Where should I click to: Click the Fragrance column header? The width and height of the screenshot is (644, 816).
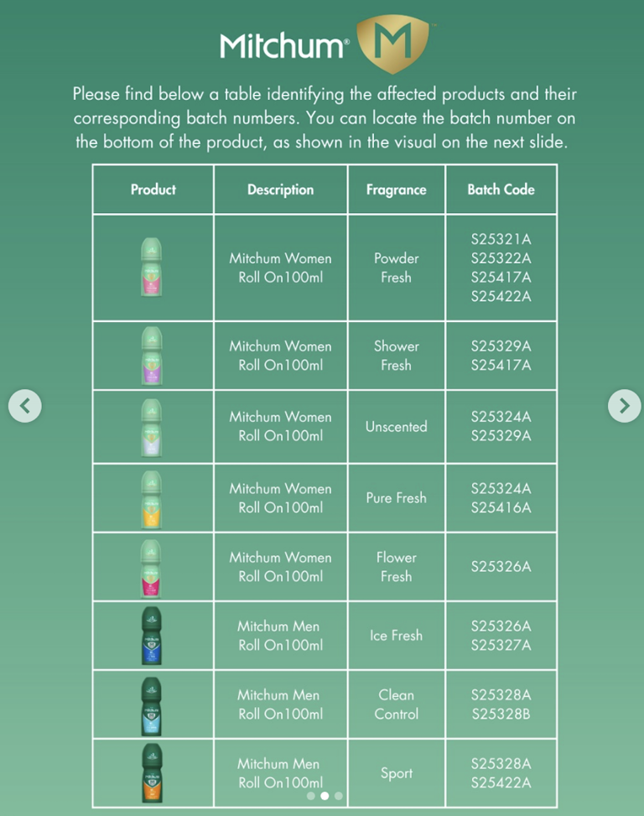(x=396, y=190)
